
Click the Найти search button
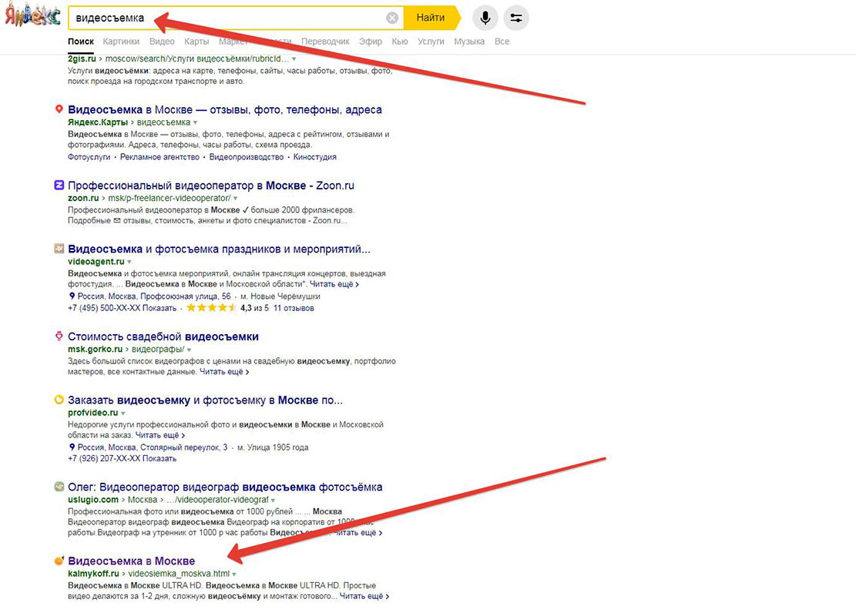pos(431,18)
